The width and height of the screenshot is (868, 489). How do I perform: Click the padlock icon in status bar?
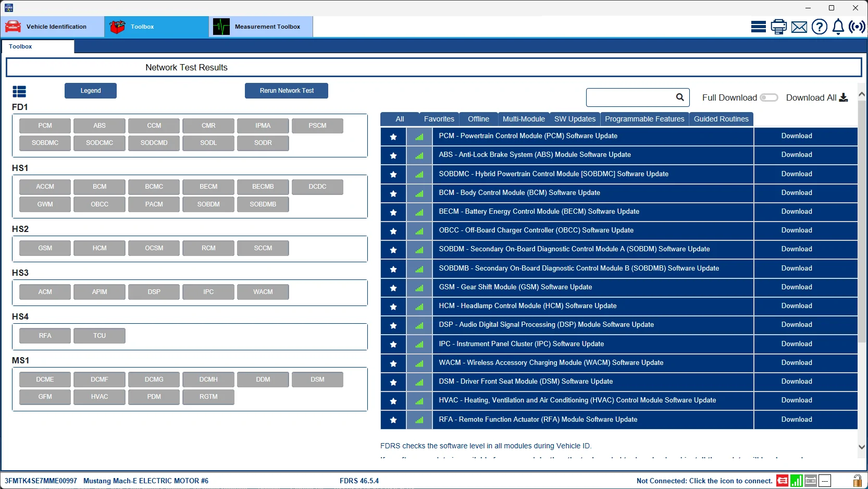(x=857, y=481)
